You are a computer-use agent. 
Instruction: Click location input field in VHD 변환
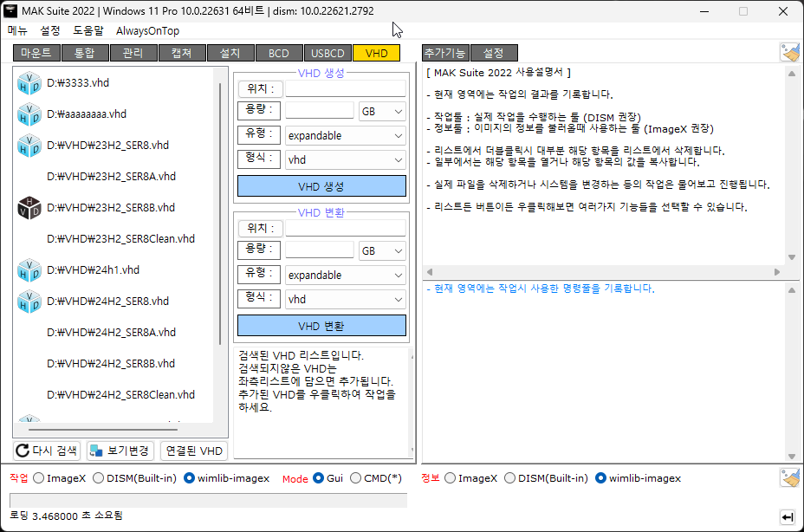(x=346, y=228)
